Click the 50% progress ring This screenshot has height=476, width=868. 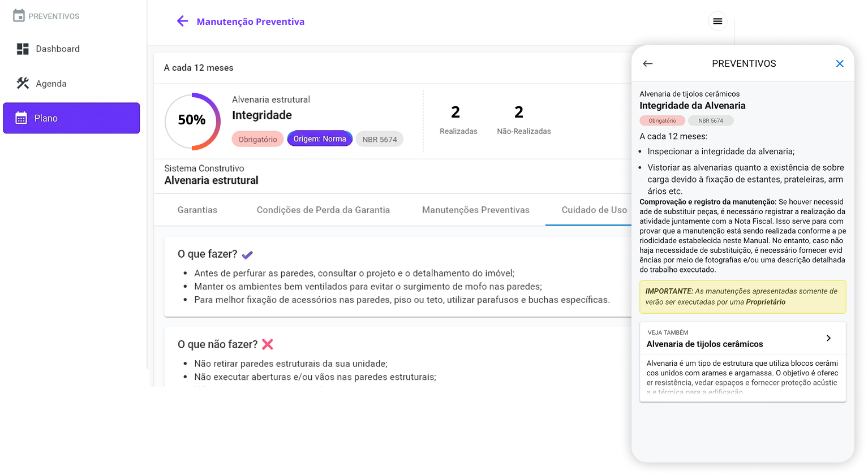point(192,121)
